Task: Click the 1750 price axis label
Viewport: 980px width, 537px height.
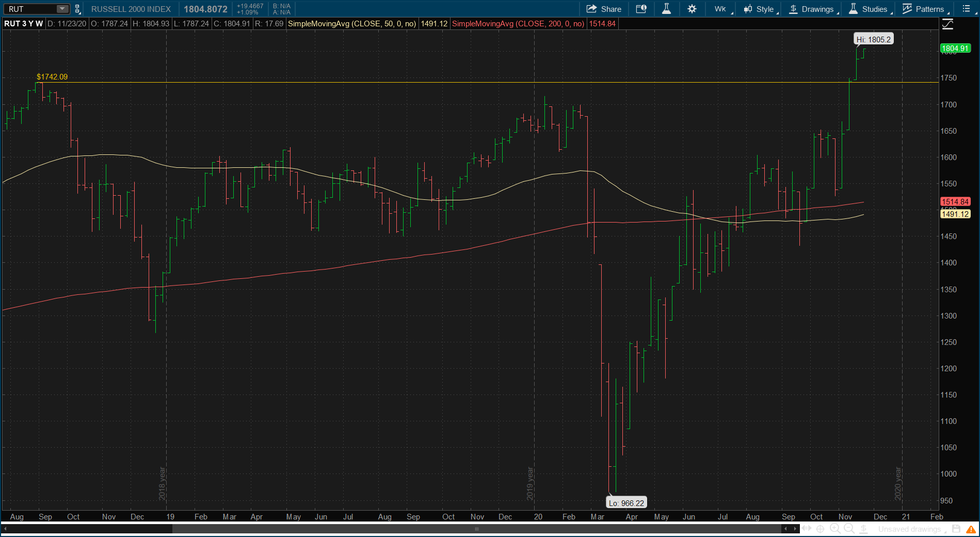Action: click(x=949, y=78)
